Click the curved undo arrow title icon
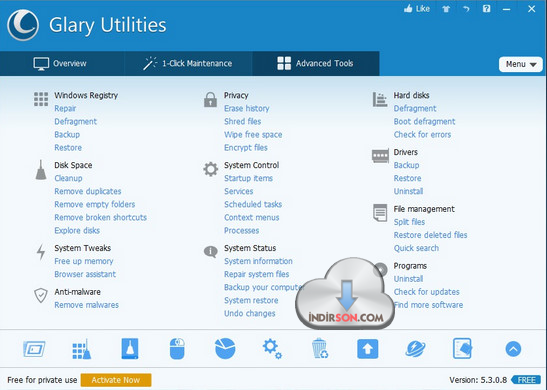 click(x=466, y=9)
